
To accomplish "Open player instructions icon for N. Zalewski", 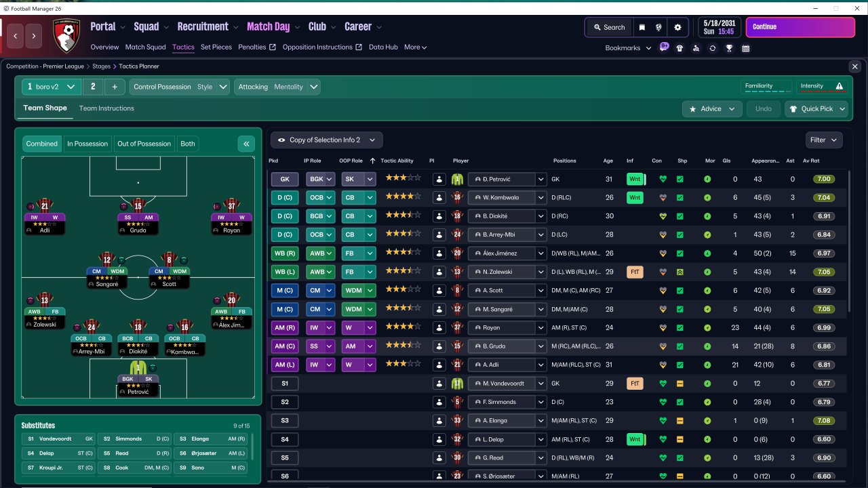I will pos(439,272).
